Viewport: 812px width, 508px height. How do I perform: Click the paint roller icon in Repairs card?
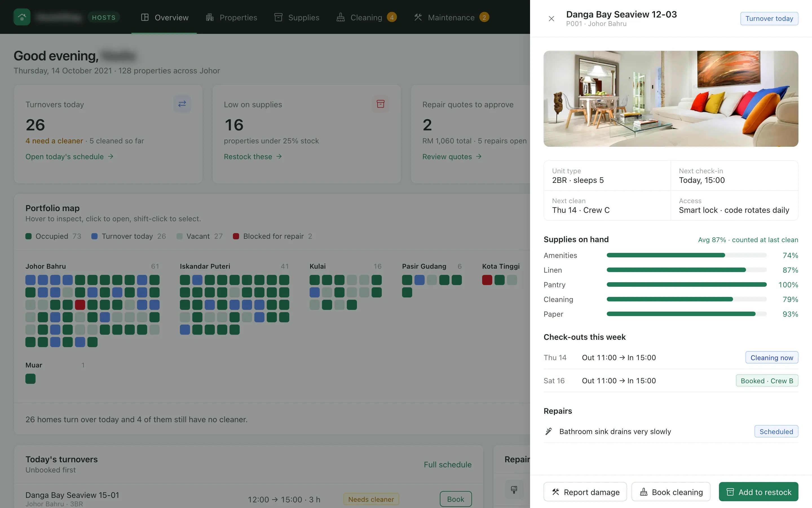514,489
